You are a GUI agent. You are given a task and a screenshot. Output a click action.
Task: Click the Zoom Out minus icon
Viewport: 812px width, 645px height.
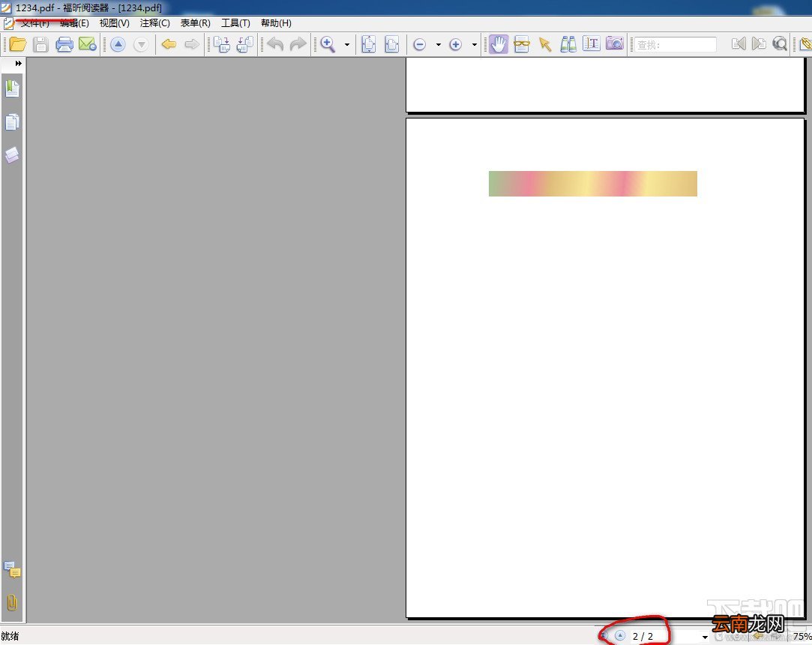tap(420, 45)
